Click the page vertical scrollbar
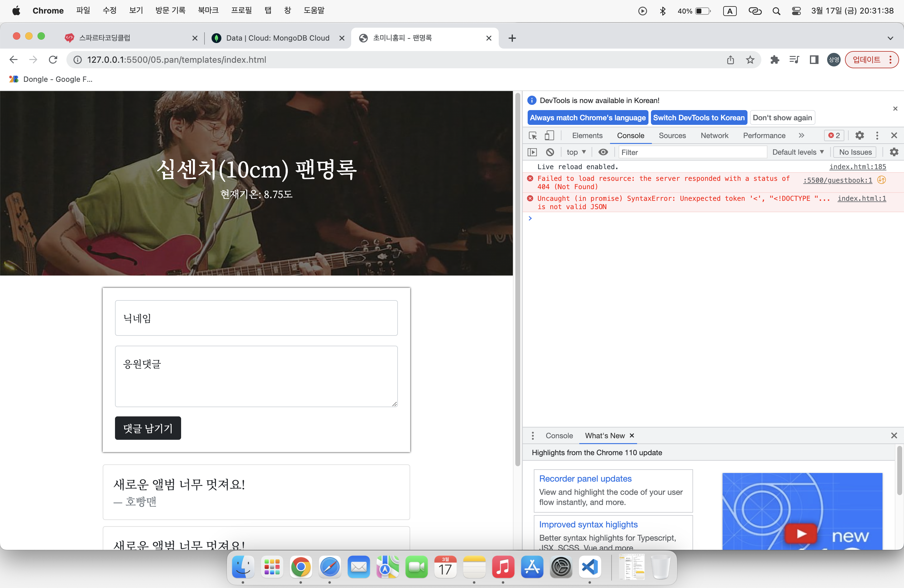 [517, 279]
